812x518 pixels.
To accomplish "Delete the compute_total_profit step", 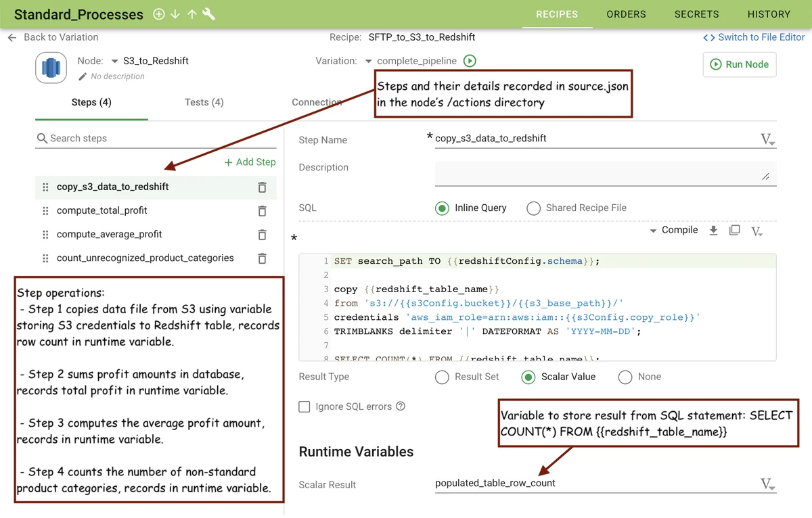I will [x=262, y=211].
